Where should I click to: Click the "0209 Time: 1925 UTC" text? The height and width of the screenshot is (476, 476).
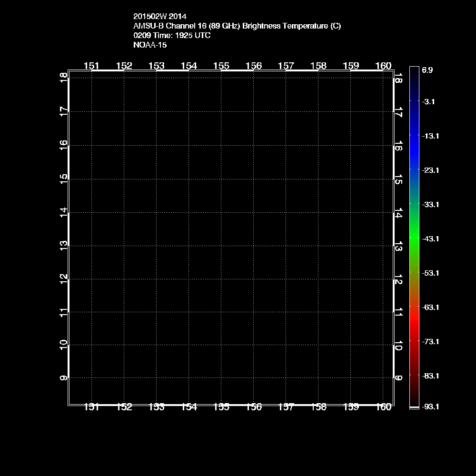(172, 36)
